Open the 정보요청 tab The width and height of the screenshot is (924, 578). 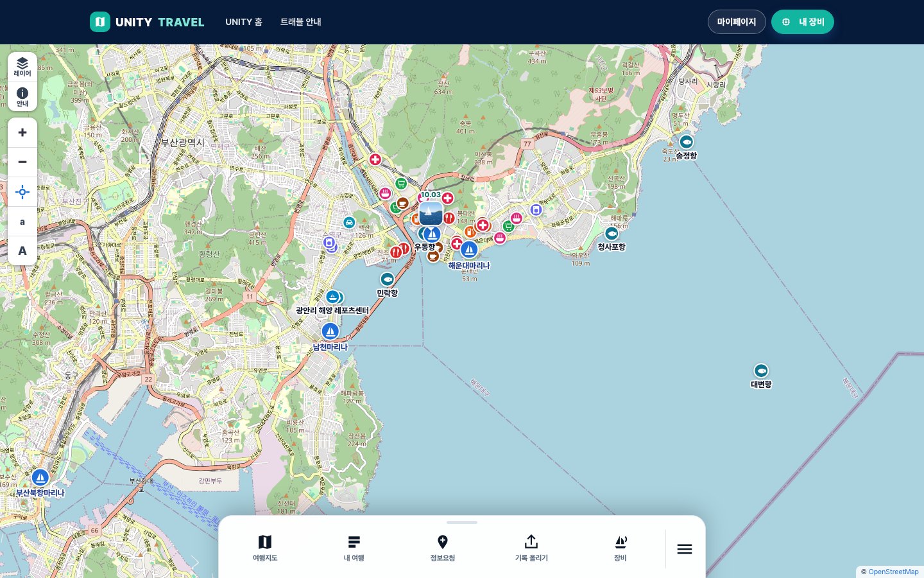pos(443,548)
